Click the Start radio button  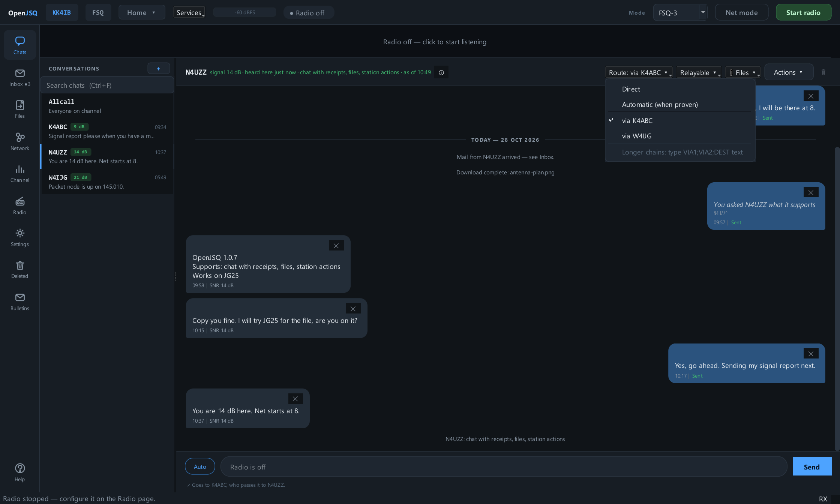tap(803, 12)
